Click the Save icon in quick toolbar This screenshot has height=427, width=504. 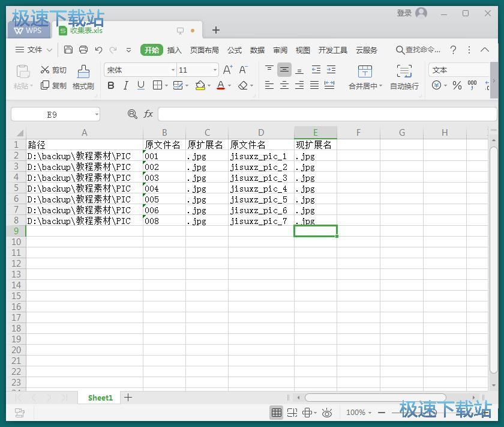(68, 50)
